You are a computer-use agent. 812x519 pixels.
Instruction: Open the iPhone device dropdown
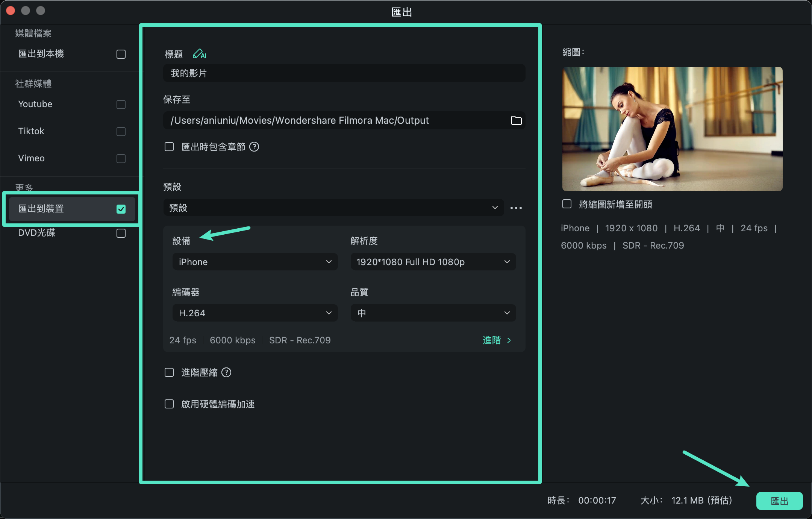[x=255, y=262]
